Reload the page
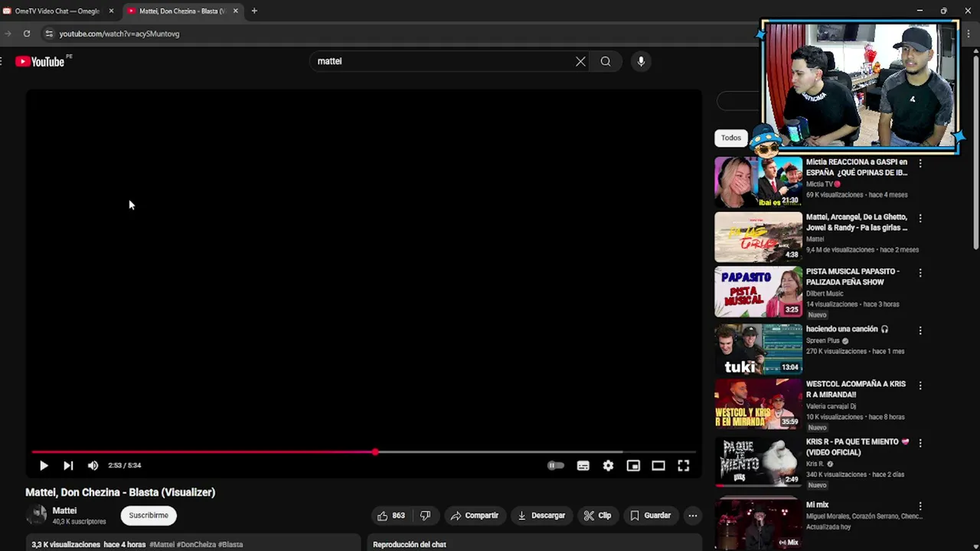 point(27,34)
